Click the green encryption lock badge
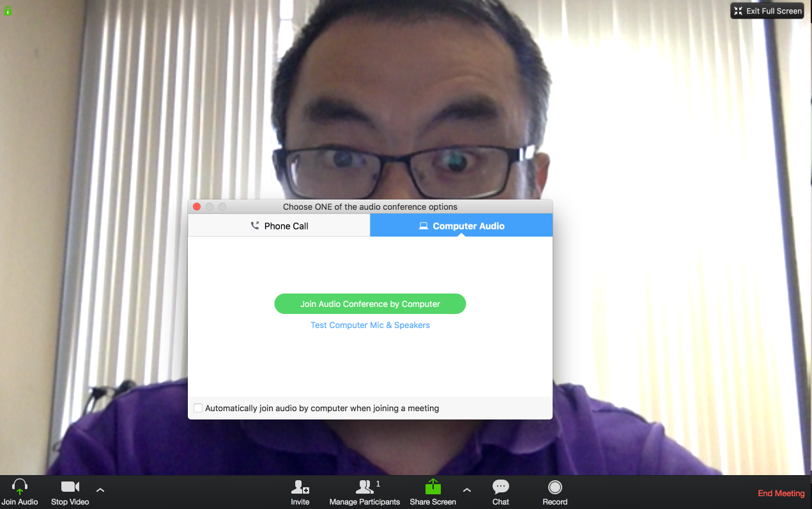This screenshot has width=812, height=509. (x=7, y=10)
